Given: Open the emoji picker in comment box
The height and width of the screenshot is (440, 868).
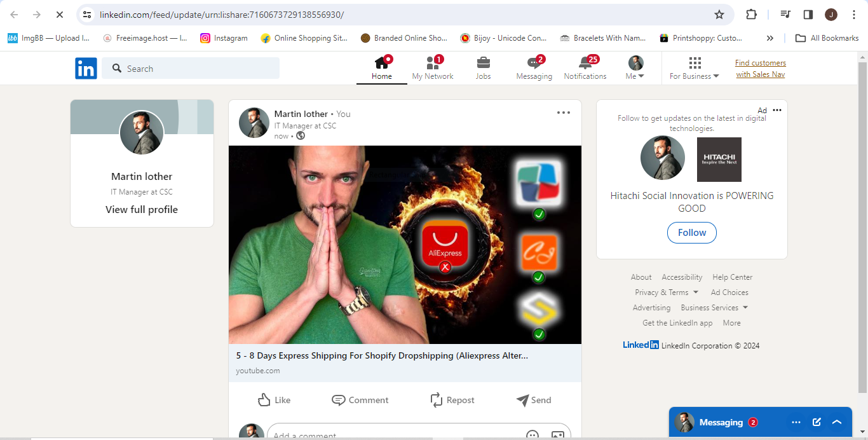Looking at the screenshot, I should pos(532,436).
